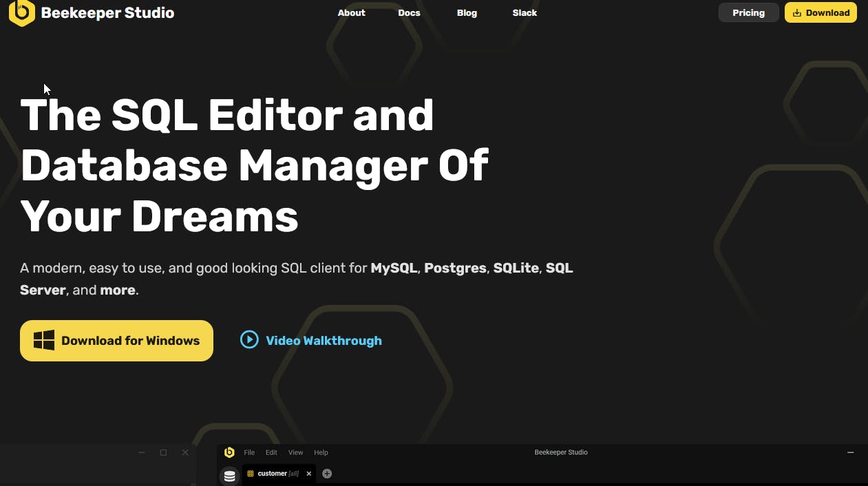
Task: Click the table grid icon on customer tab
Action: [251, 474]
